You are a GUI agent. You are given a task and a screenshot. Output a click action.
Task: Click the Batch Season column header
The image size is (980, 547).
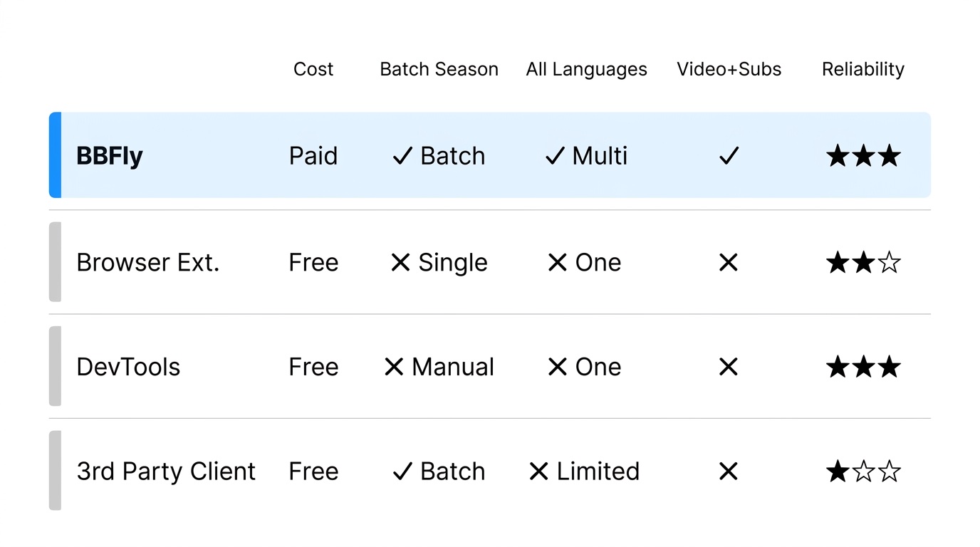click(439, 69)
